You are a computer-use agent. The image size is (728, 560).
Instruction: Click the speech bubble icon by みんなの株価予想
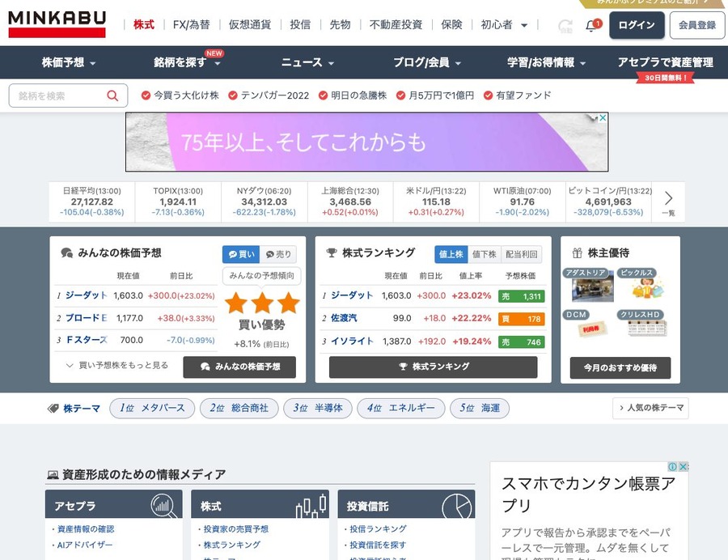(x=67, y=253)
